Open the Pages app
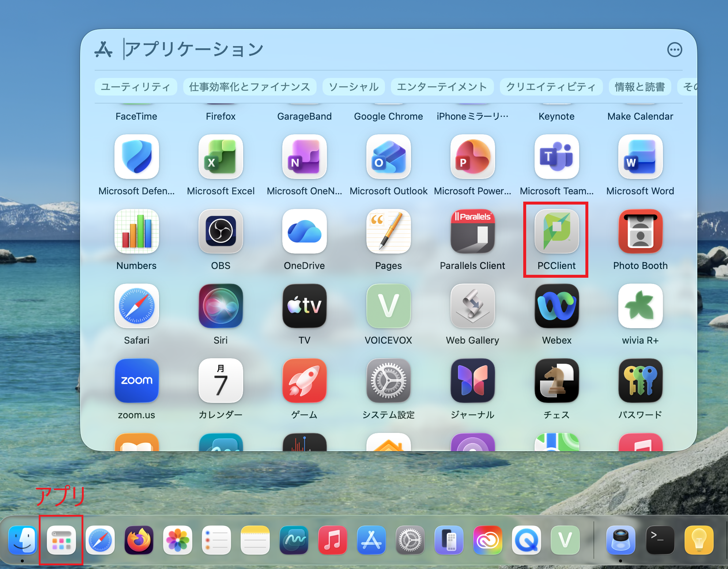 [x=388, y=231]
